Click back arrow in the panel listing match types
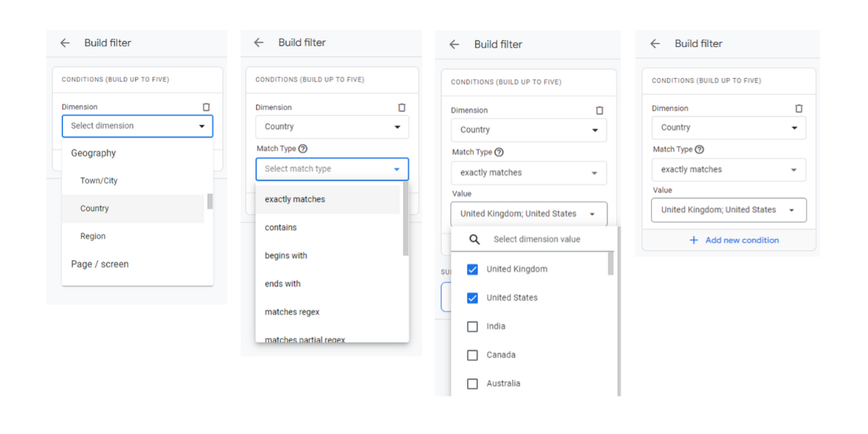 tap(259, 43)
